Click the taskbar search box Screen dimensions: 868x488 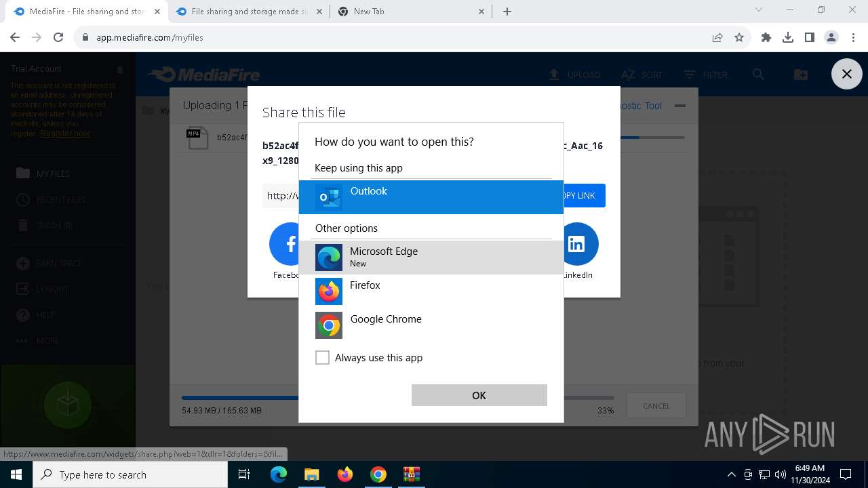coord(130,474)
